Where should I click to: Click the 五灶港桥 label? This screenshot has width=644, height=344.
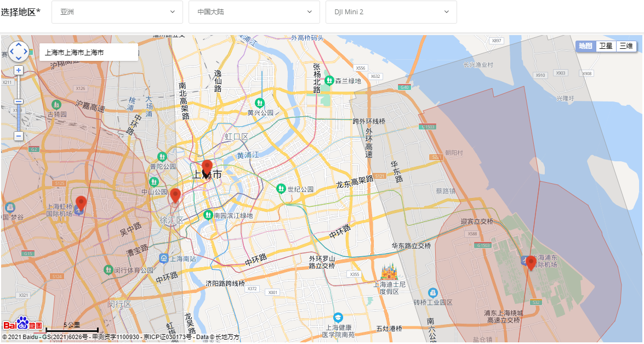tap(389, 329)
